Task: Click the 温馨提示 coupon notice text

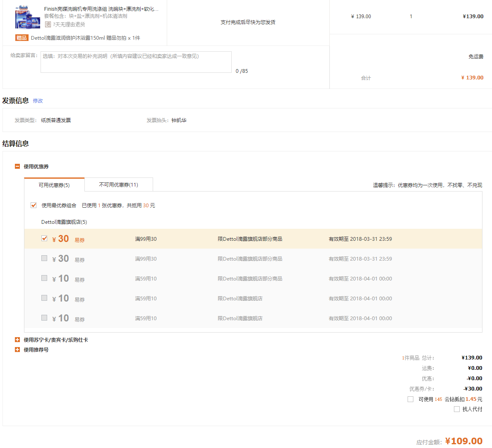Action: 427,185
